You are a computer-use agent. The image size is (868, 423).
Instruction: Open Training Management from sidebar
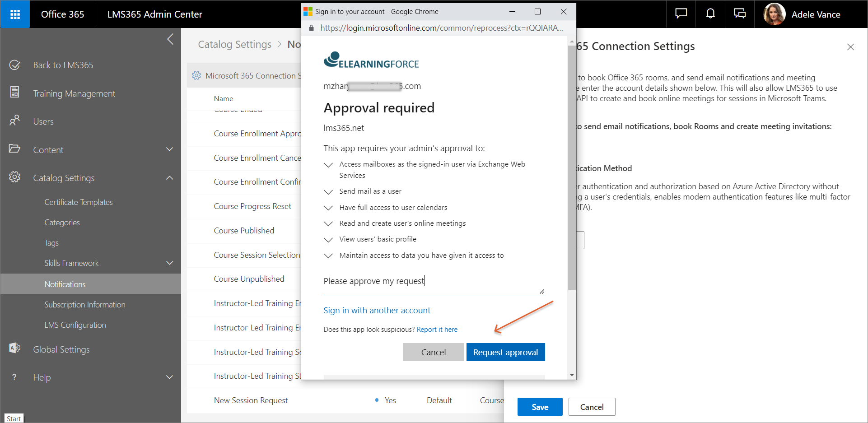coord(74,93)
